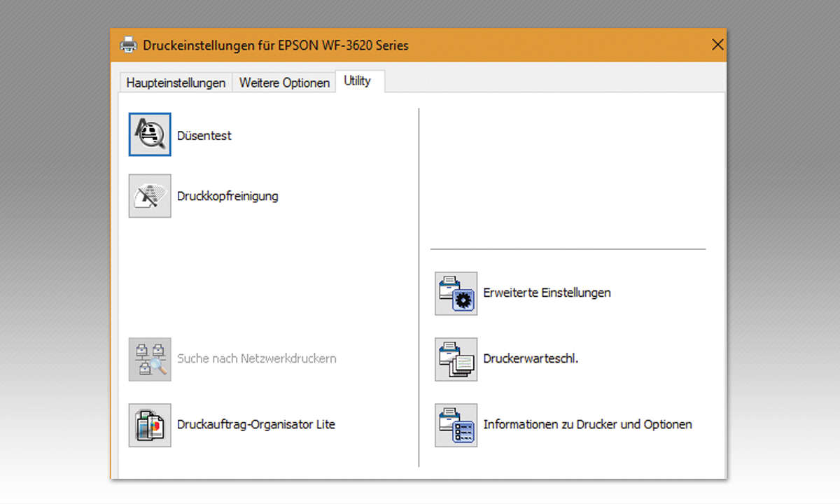Click Informationen zu Drucker und Optionen icon
Image resolution: width=840 pixels, height=504 pixels.
coord(456,425)
